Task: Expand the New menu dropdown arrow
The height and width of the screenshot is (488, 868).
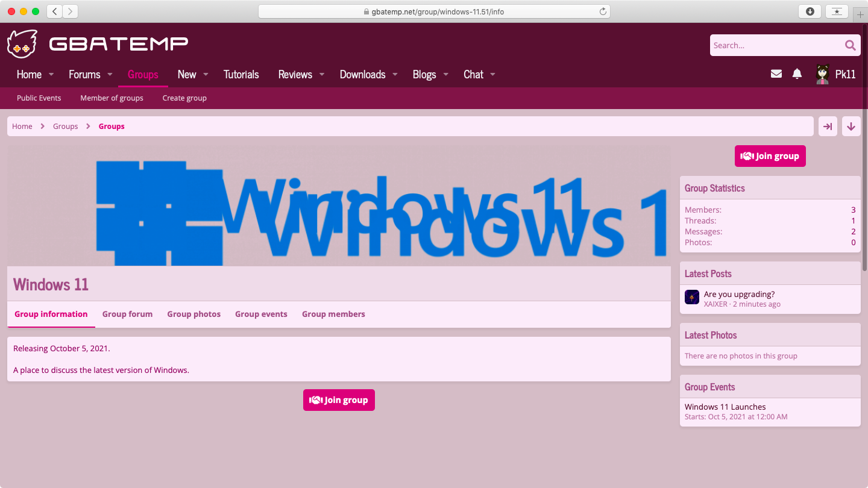Action: click(x=206, y=75)
